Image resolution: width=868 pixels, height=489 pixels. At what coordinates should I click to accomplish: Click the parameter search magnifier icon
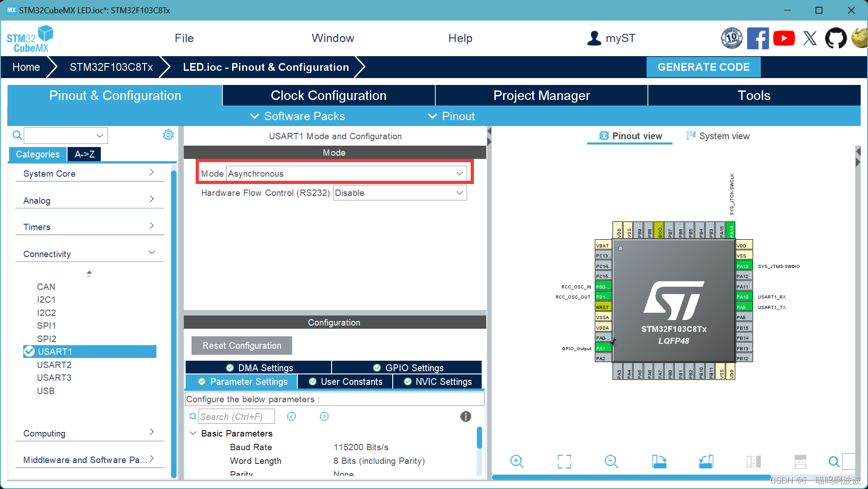coord(193,416)
